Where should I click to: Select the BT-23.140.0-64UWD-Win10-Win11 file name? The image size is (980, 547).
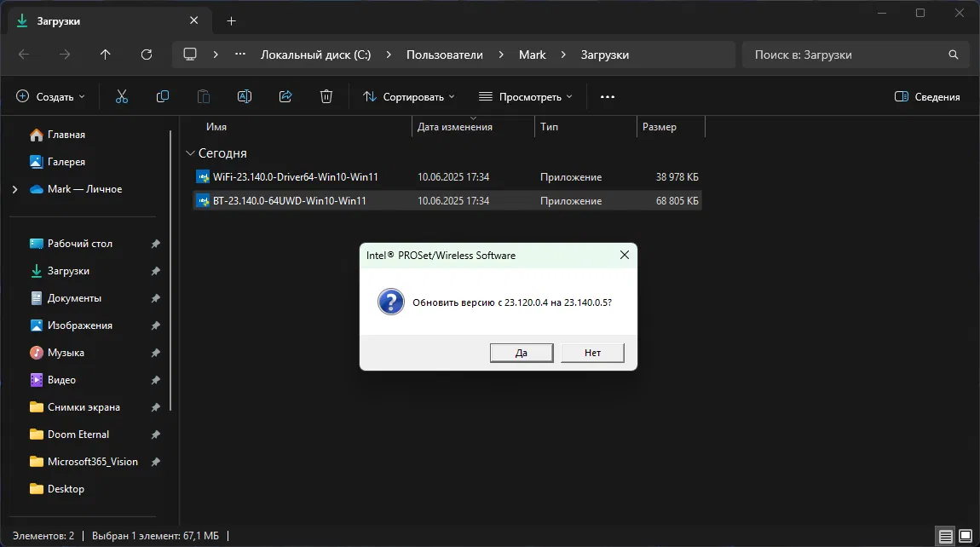(290, 201)
